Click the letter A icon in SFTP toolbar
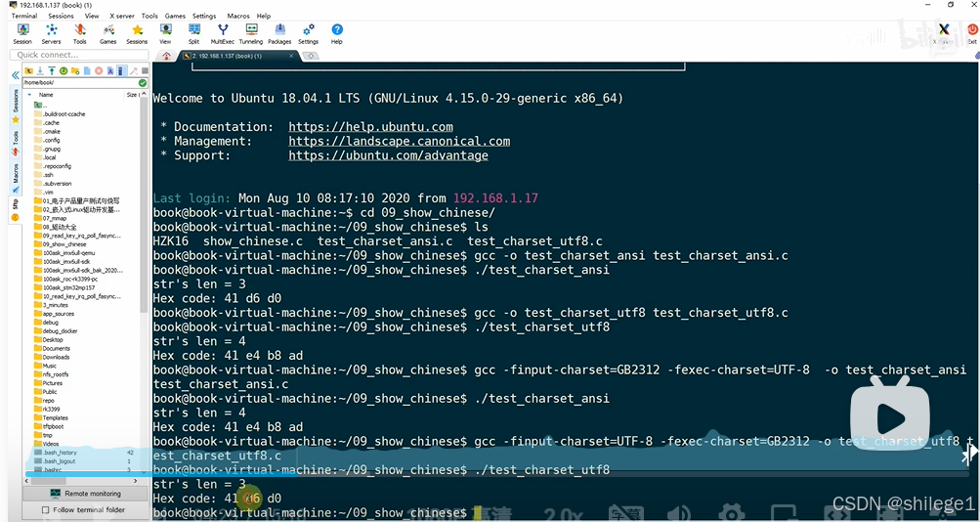The height and width of the screenshot is (522, 980). tap(110, 70)
